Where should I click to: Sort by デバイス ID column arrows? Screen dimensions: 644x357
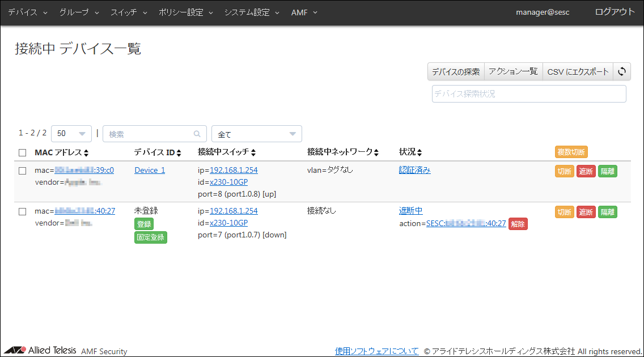pos(179,153)
